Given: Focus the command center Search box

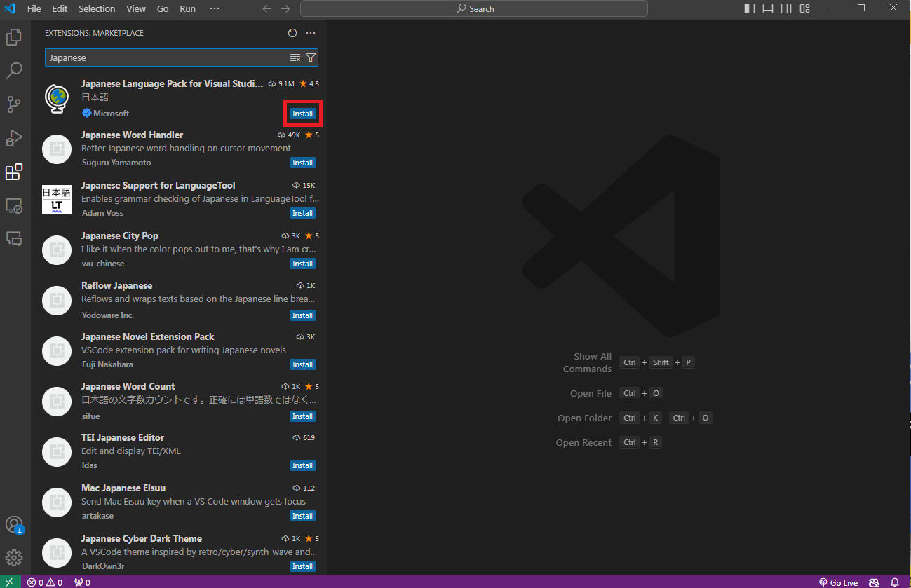Looking at the screenshot, I should pyautogui.click(x=474, y=8).
